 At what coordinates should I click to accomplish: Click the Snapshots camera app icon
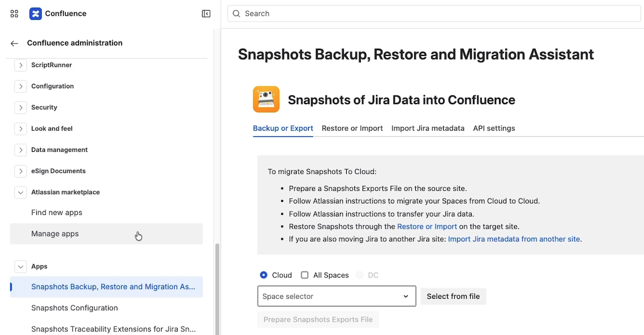tap(266, 99)
